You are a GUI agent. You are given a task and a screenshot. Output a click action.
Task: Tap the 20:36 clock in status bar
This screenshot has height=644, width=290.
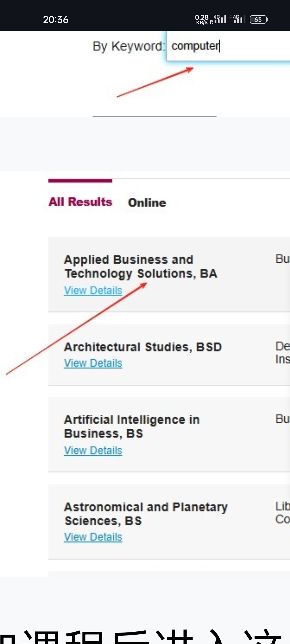click(56, 20)
